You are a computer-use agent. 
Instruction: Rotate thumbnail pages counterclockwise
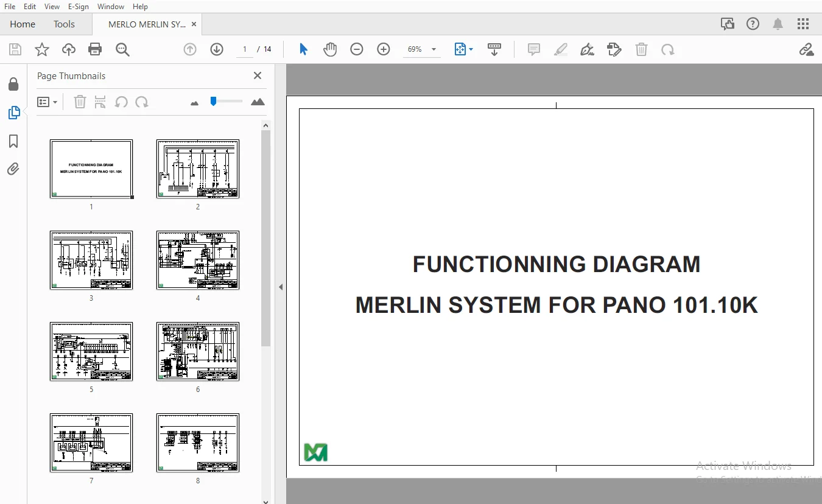click(x=121, y=102)
